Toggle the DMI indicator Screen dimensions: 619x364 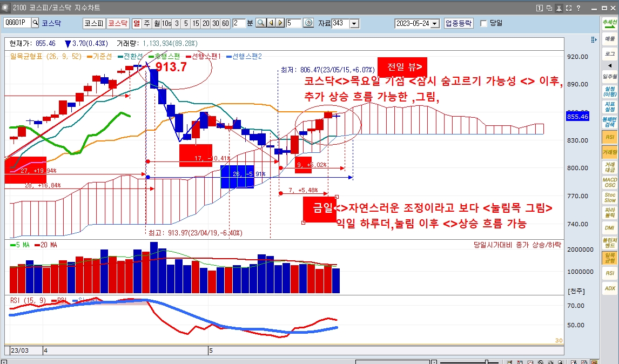(610, 228)
